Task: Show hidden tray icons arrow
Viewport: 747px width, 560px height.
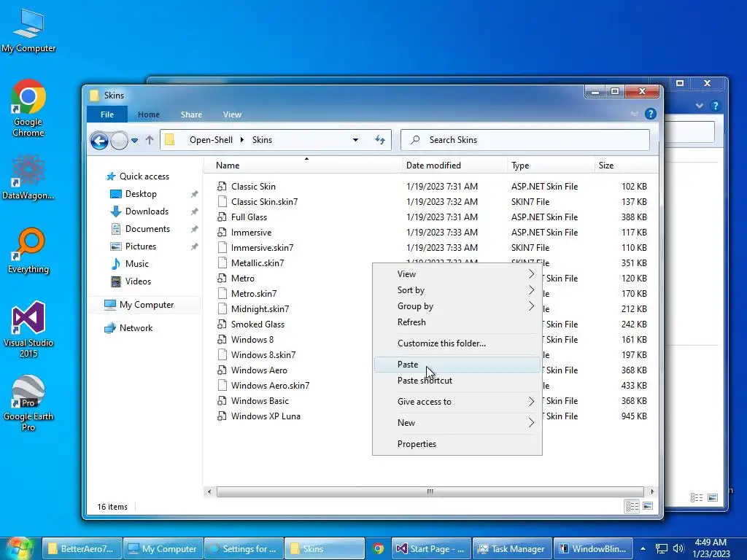Action: 643,548
